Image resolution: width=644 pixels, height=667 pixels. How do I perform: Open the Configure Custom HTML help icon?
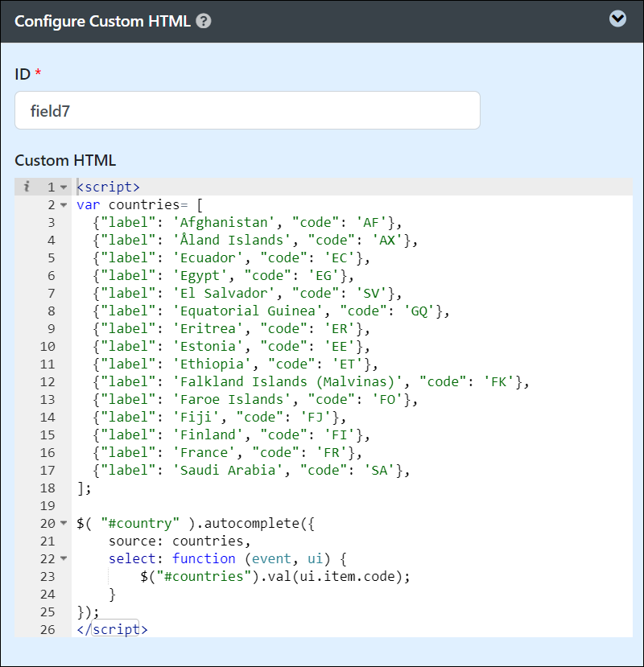pyautogui.click(x=204, y=21)
